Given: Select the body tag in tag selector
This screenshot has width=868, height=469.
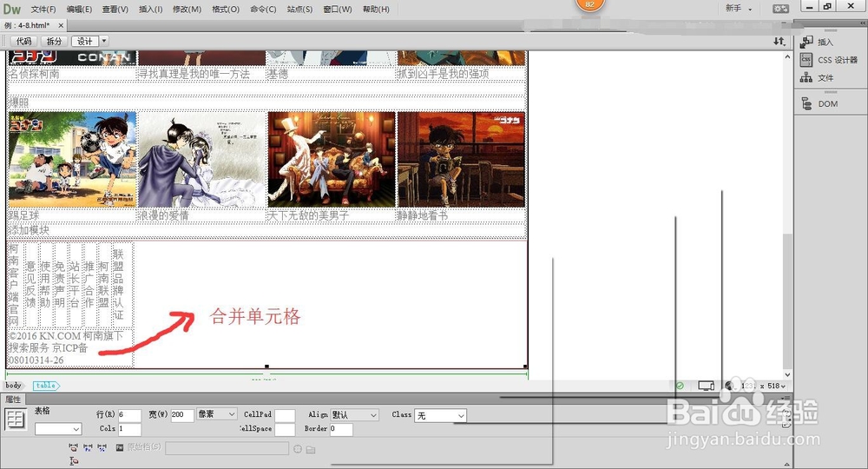Looking at the screenshot, I should click(x=13, y=386).
